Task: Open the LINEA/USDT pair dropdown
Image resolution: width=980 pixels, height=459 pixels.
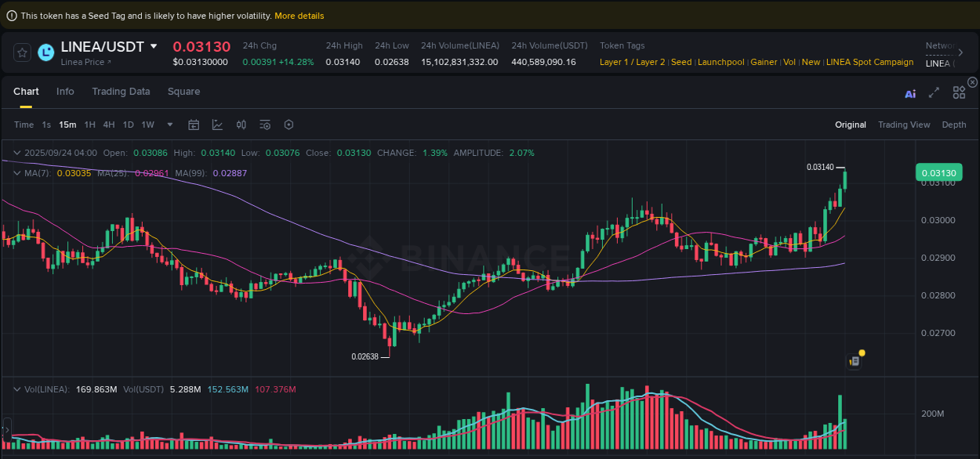Action: (x=154, y=46)
